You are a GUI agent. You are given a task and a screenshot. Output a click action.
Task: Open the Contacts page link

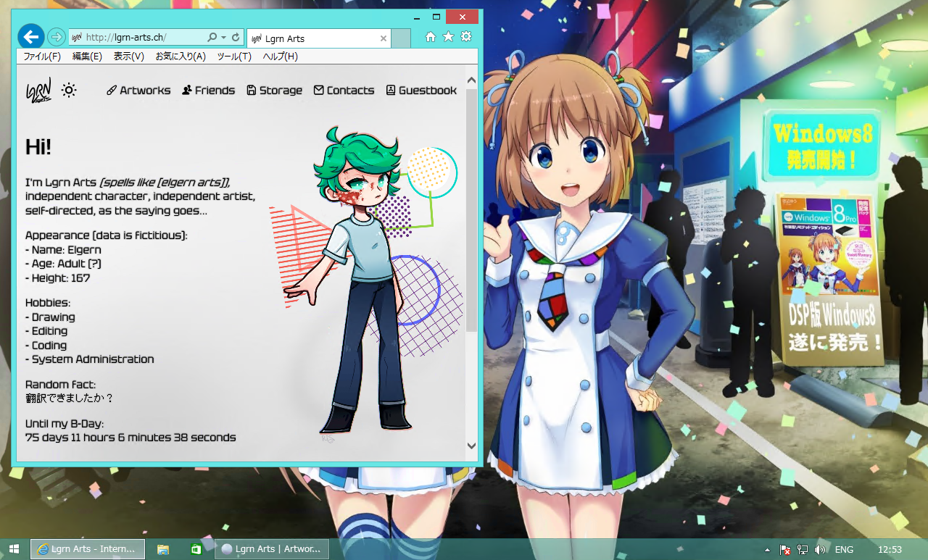click(x=344, y=91)
